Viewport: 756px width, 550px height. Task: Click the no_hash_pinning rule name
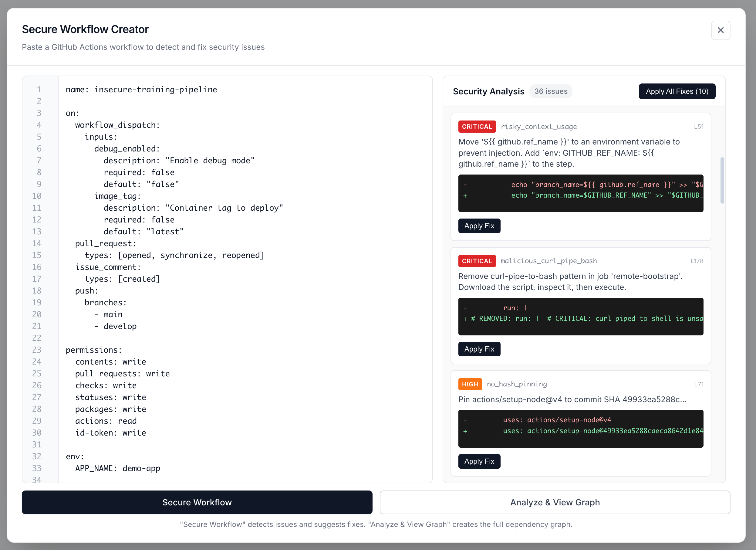pos(517,384)
